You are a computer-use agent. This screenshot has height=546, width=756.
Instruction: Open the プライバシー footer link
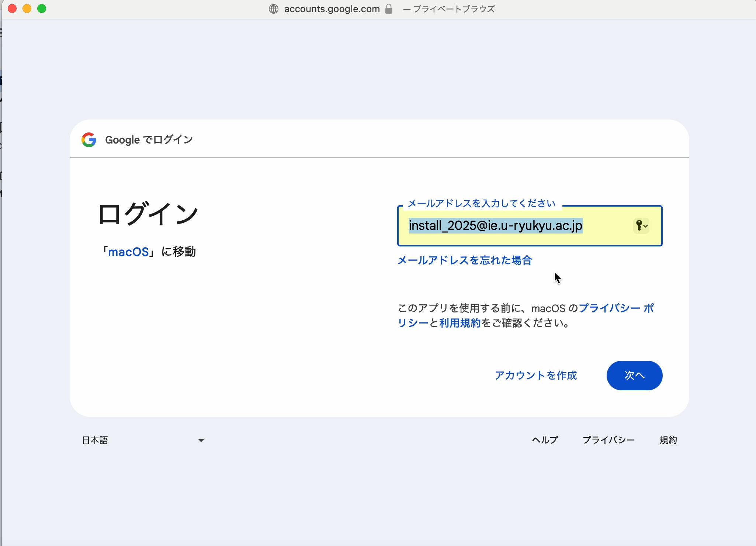[x=608, y=440]
